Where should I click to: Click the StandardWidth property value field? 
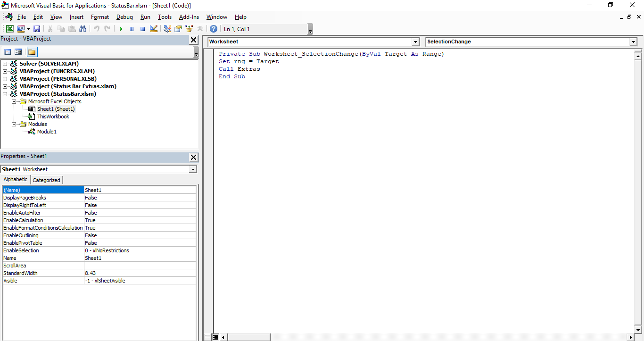tap(140, 273)
